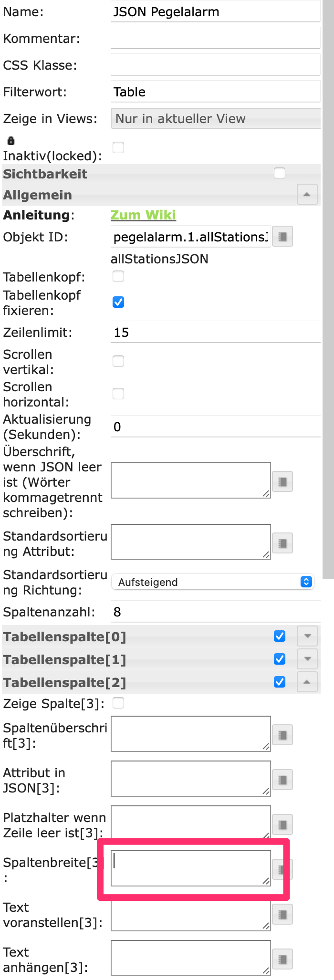Open the Zeige in Views dropdown
This screenshot has height=980, width=334.
point(216,118)
